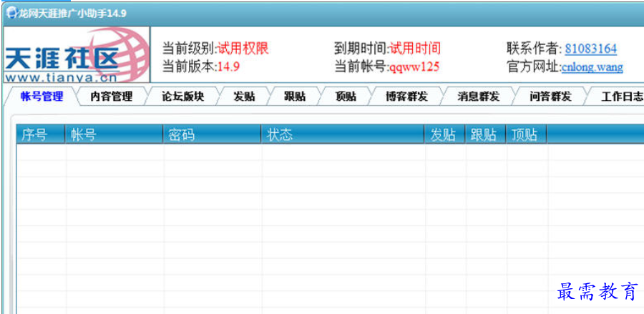644x314 pixels.
Task: Open the 问答群发 tab
Action: pyautogui.click(x=550, y=97)
